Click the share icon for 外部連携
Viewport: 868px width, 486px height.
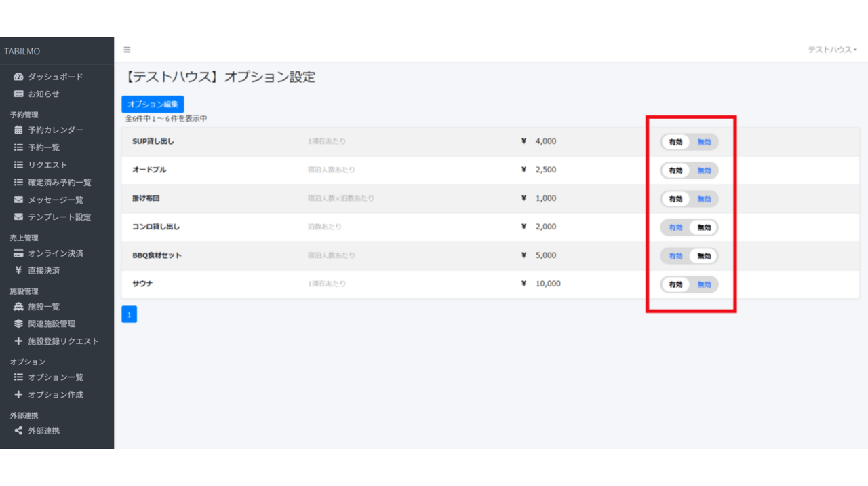18,430
